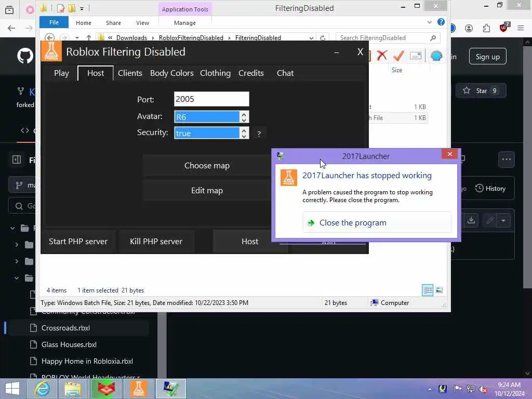Click the GitHub Sign up button
Viewport: 532px width, 399px height.
[x=487, y=57]
